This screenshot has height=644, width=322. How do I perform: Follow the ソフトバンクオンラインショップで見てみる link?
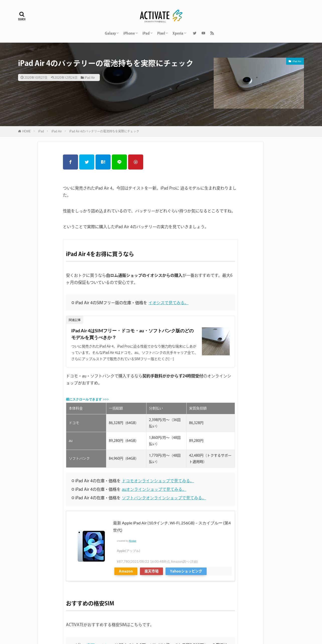click(164, 498)
